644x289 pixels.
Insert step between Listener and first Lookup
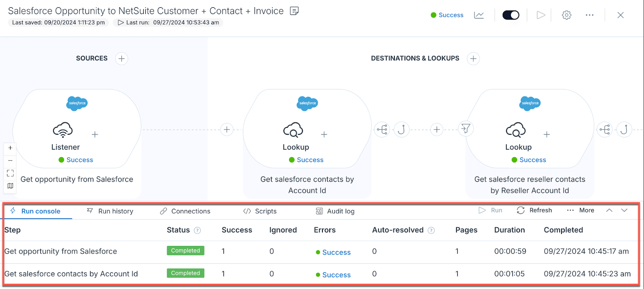coord(227,129)
